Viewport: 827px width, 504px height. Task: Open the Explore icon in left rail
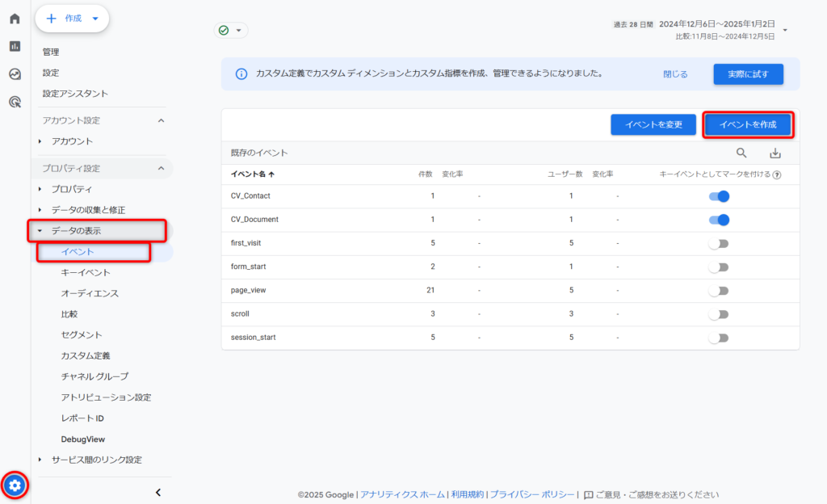(15, 74)
